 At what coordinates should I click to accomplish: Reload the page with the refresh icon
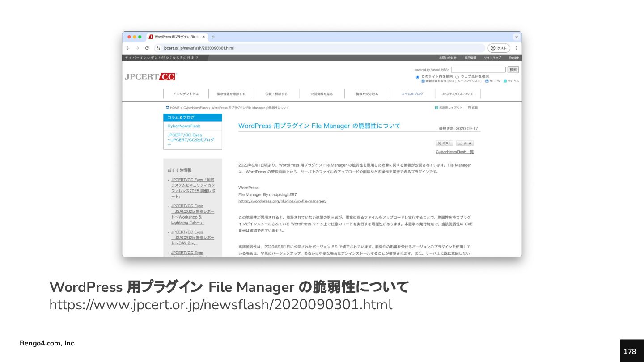(147, 48)
